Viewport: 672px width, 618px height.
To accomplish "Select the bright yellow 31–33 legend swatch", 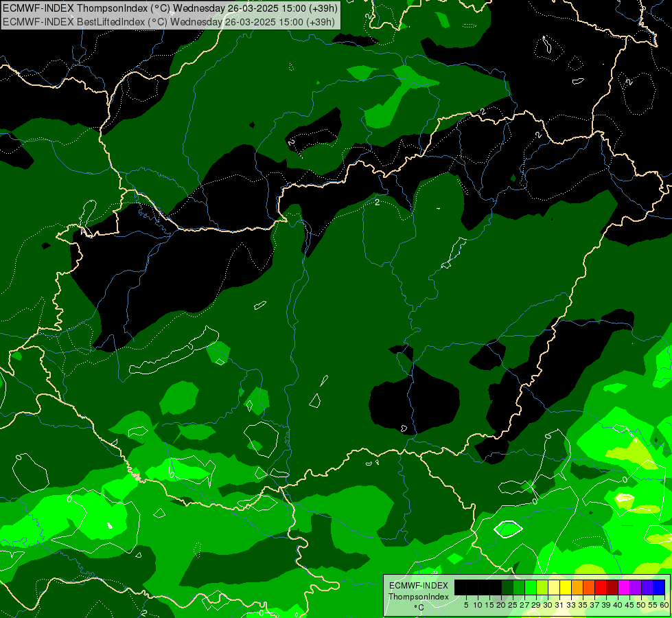I will pyautogui.click(x=566, y=587).
